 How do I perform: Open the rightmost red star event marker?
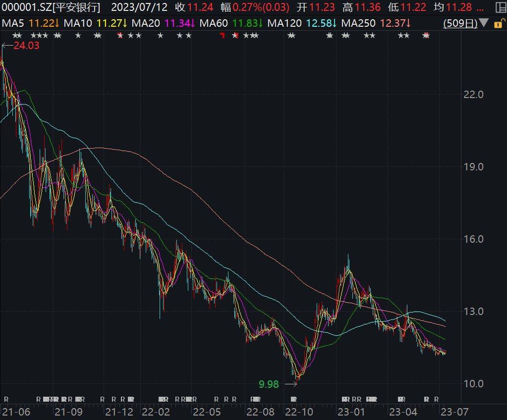(x=426, y=35)
